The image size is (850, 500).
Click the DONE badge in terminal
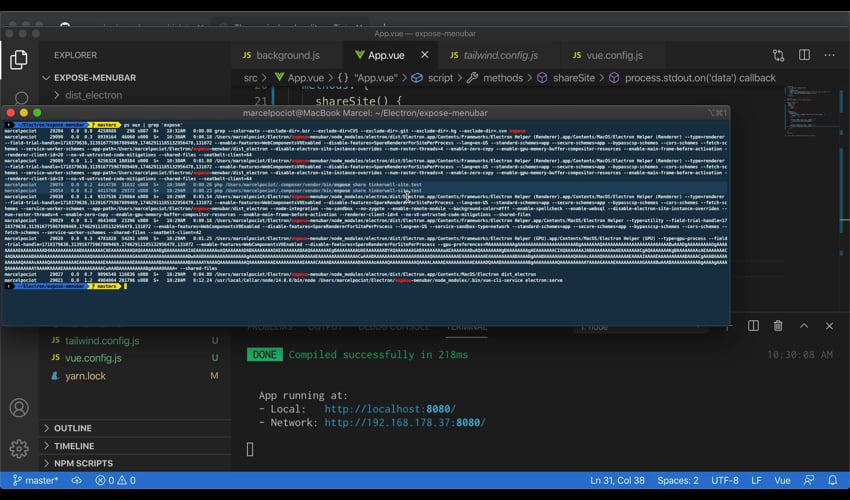(265, 355)
